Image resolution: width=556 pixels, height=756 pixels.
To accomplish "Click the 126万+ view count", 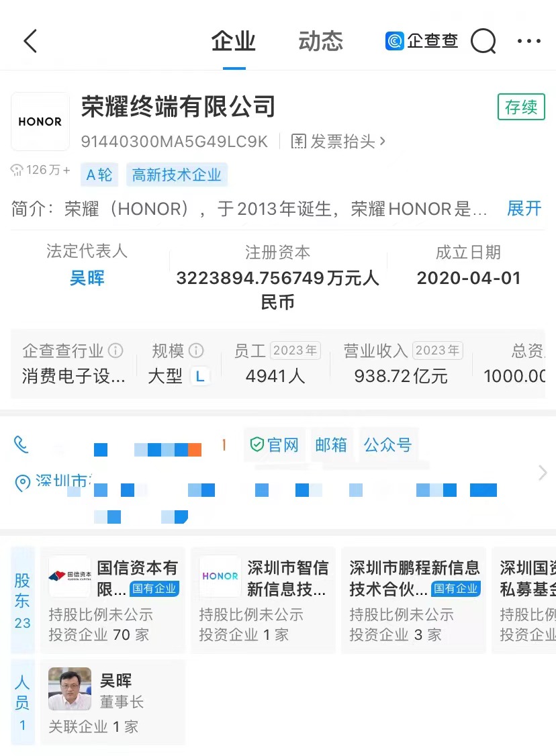I will pyautogui.click(x=41, y=170).
